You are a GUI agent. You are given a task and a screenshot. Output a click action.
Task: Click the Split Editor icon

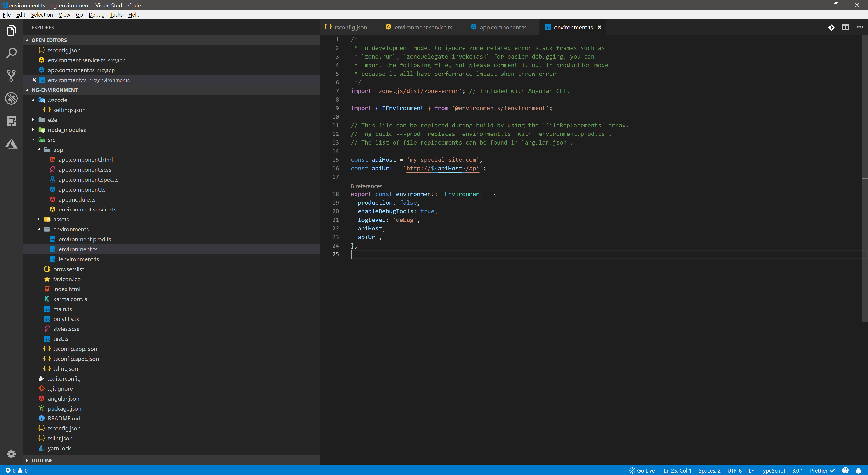[845, 27]
